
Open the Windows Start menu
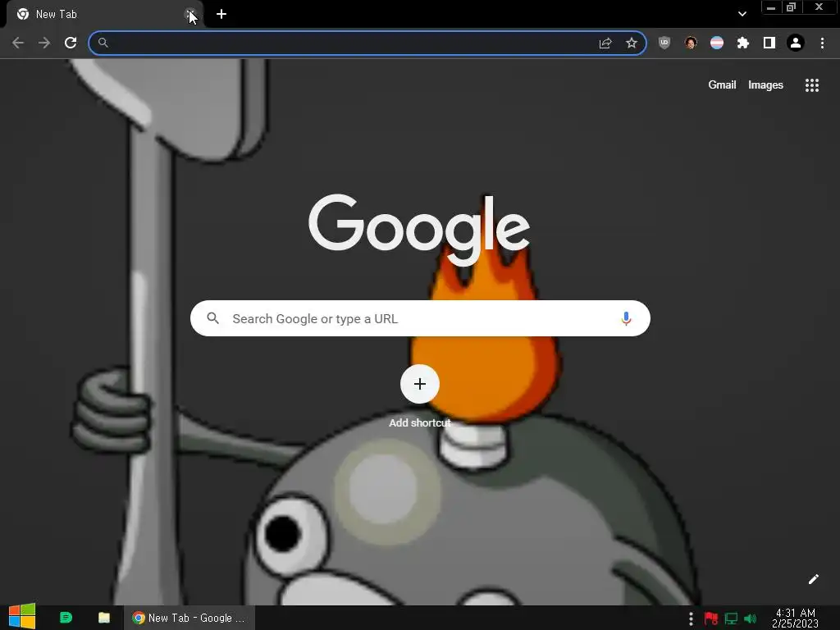[x=22, y=617]
